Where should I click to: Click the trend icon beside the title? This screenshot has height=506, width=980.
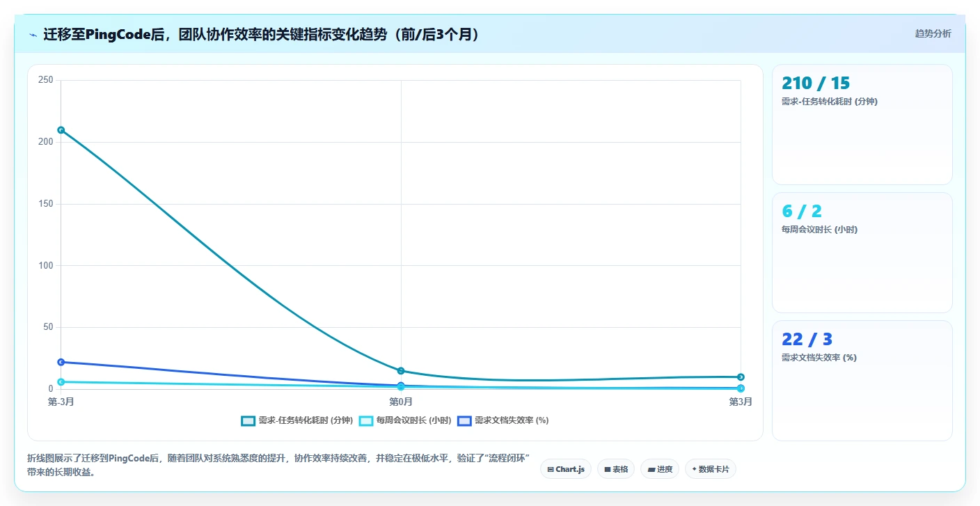(33, 35)
